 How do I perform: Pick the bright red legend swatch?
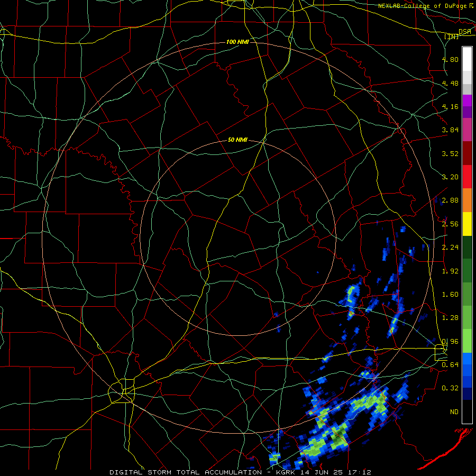tap(467, 177)
